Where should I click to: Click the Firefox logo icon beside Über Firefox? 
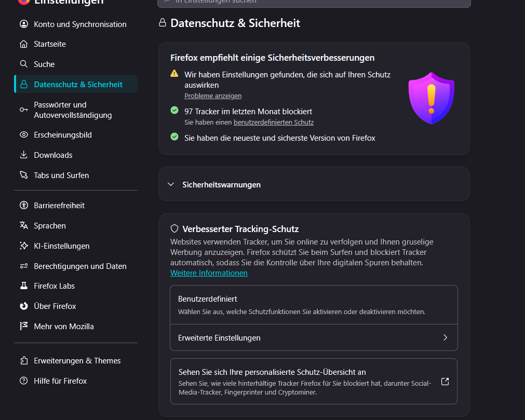(x=24, y=306)
